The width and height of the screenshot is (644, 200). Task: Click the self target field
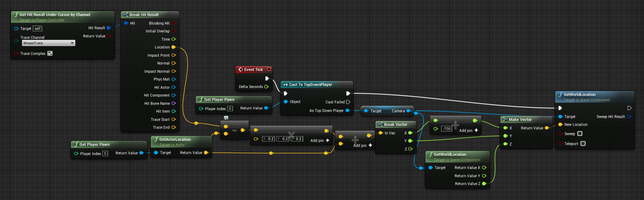(x=37, y=29)
